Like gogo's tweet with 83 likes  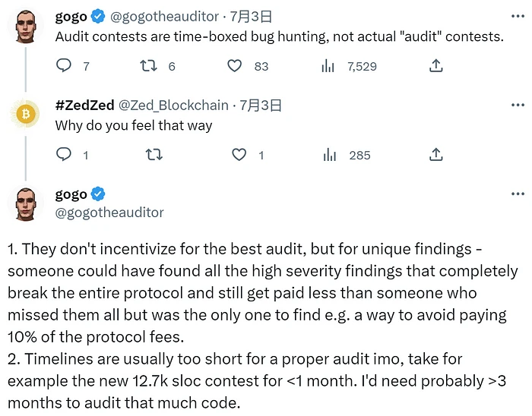pos(236,66)
